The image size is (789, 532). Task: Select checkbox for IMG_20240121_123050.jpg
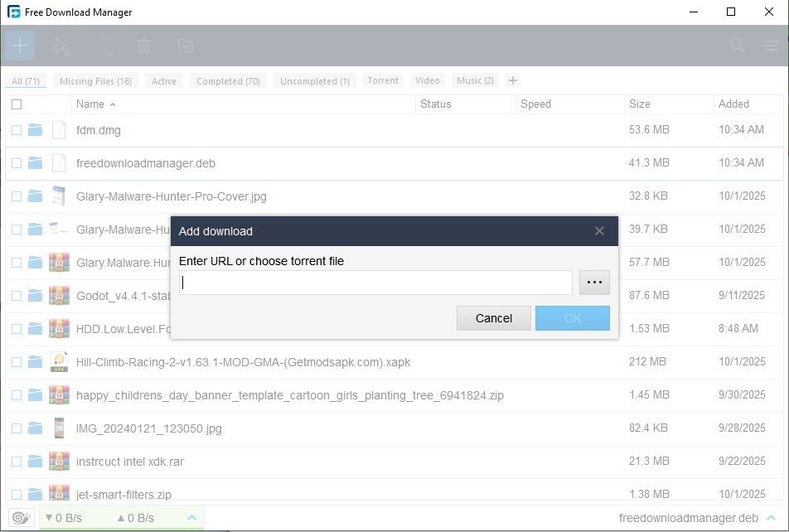(x=17, y=428)
